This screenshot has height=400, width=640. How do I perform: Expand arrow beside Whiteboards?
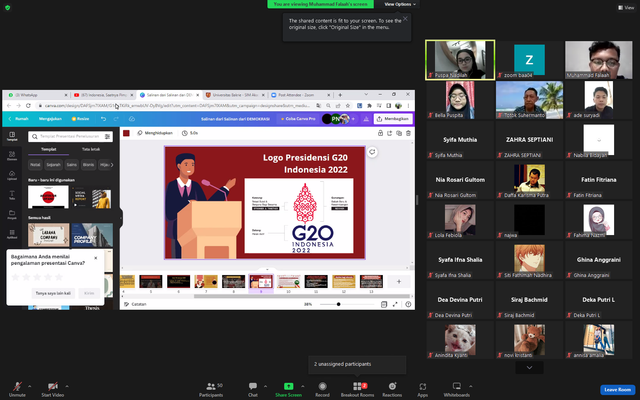pyautogui.click(x=471, y=386)
